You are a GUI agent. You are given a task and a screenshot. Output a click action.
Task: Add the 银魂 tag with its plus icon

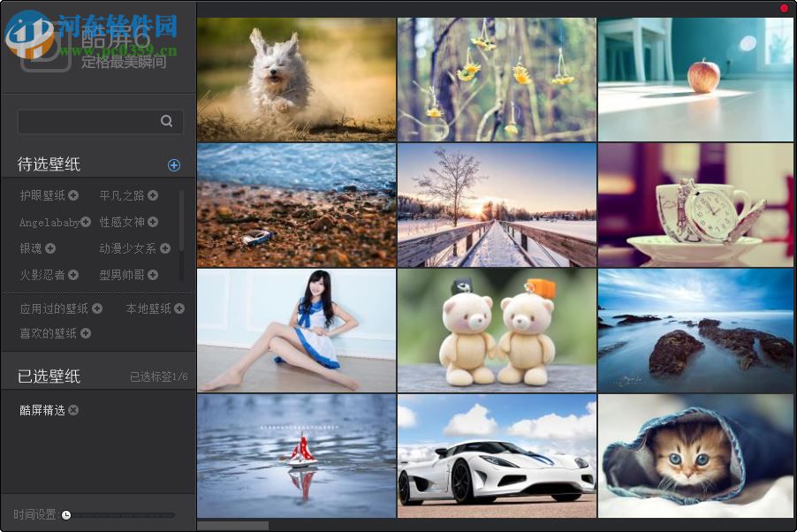click(x=49, y=248)
